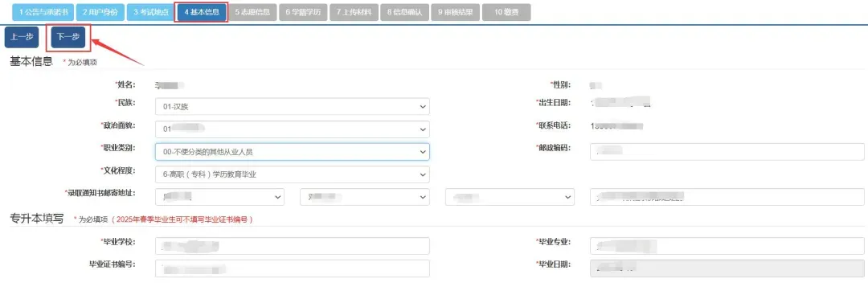This screenshot has height=291, width=868.
Task: Click the red 2025年春季毕业生 notice text
Action: point(182,219)
